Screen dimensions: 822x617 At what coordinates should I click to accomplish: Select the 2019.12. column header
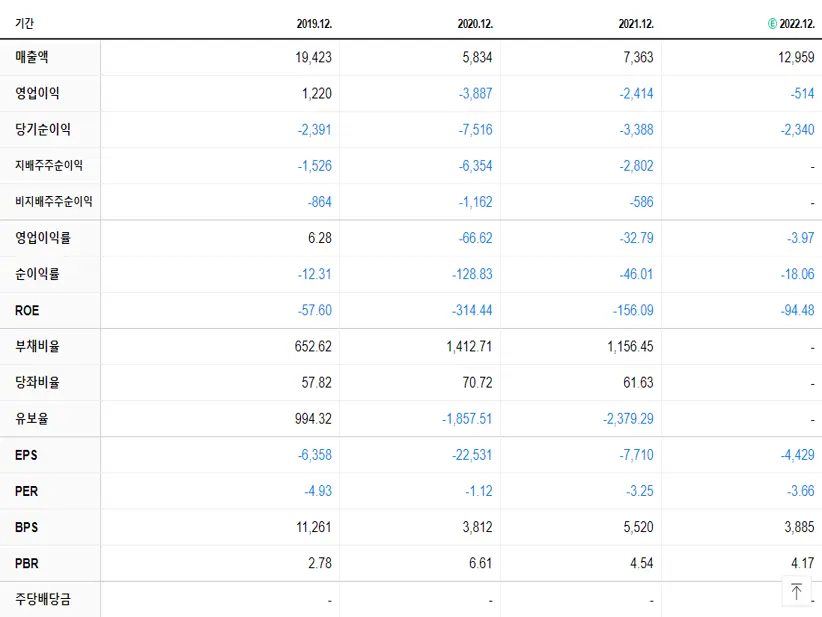coord(314,24)
